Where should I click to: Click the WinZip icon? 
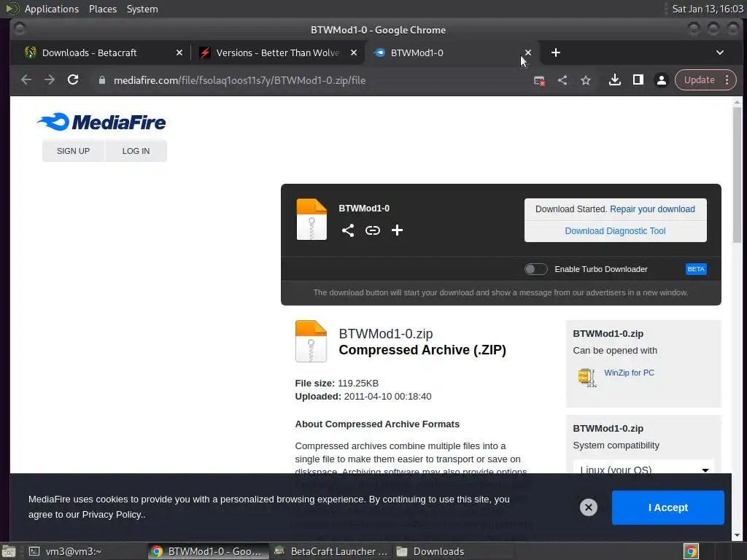click(587, 378)
